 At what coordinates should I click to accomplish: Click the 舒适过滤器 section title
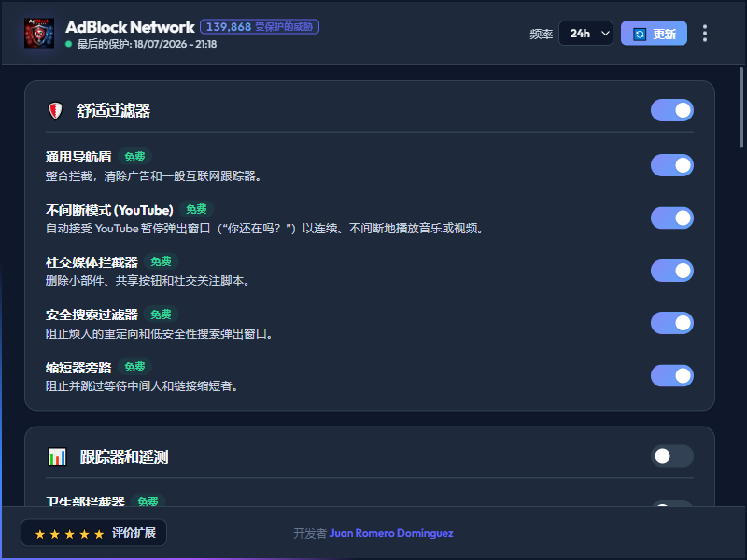113,110
